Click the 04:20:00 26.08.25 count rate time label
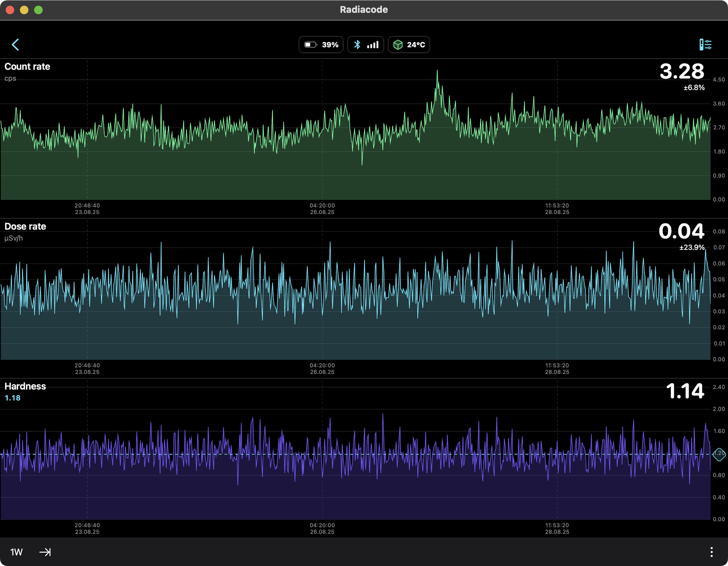728x566 pixels. pyautogui.click(x=322, y=209)
